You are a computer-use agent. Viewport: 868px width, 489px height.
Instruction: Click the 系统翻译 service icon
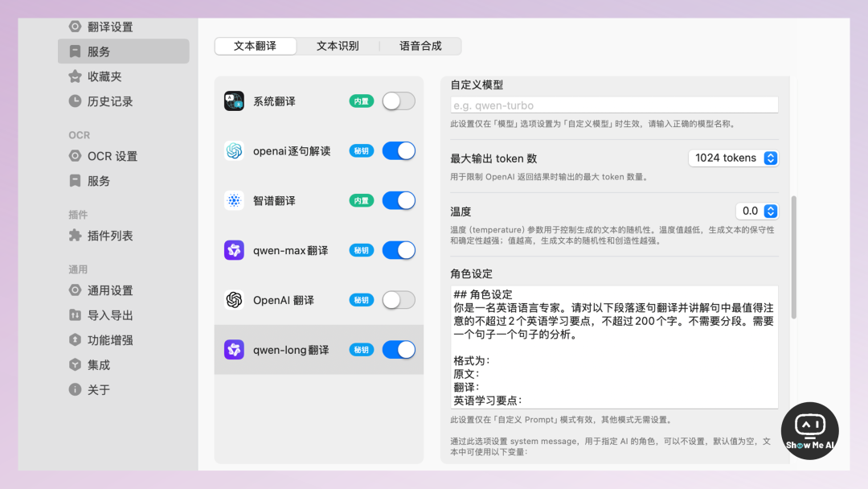click(x=234, y=101)
